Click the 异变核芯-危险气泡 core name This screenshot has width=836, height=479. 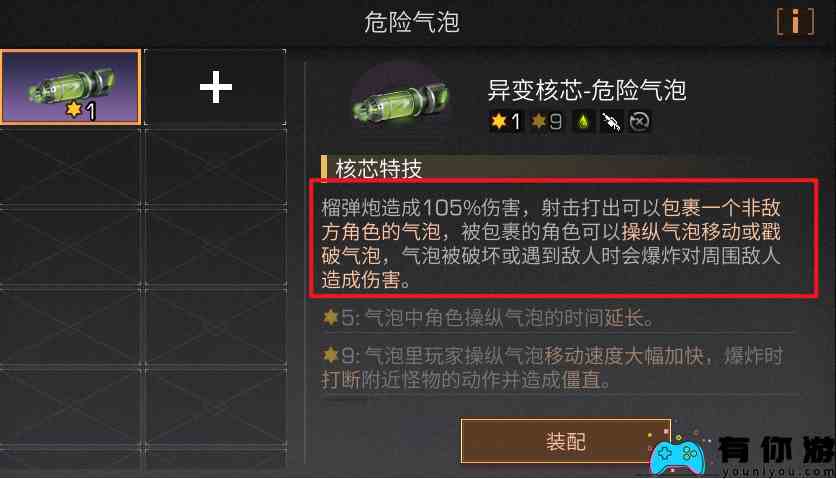[x=586, y=90]
